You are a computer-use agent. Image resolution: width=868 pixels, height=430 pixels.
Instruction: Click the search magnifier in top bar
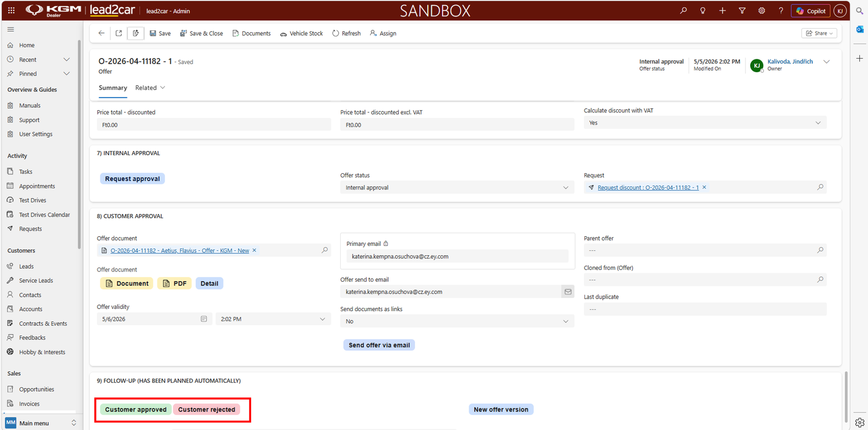(684, 10)
